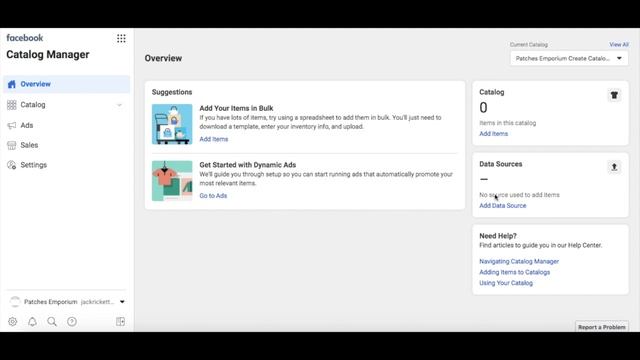Click View All catalogs link

619,44
